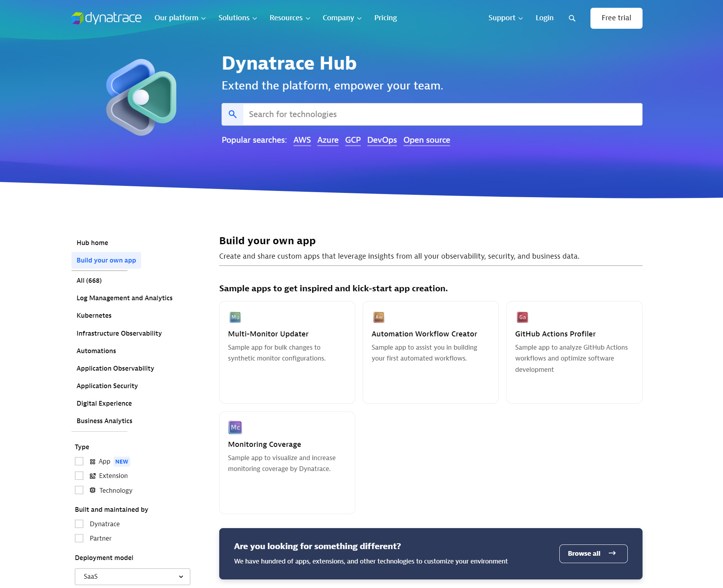Click the Automation Workflow Creator app icon
Screen dimensions: 723x588
pos(379,317)
